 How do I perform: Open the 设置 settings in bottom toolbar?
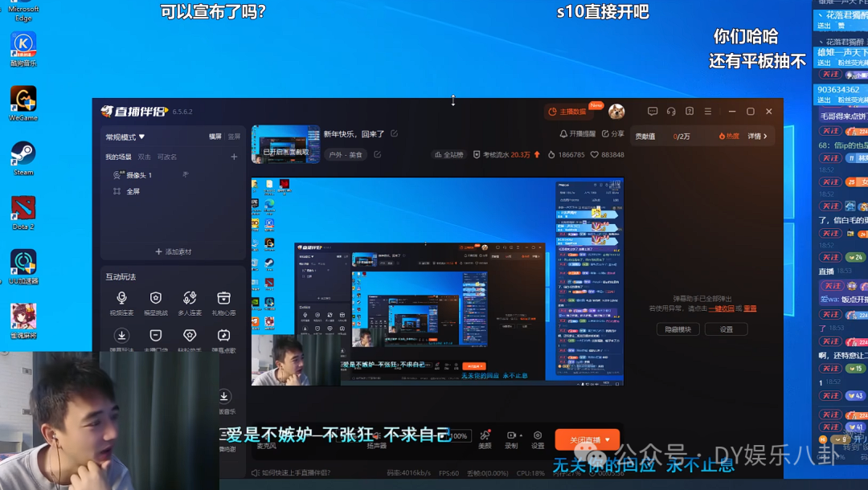click(538, 439)
